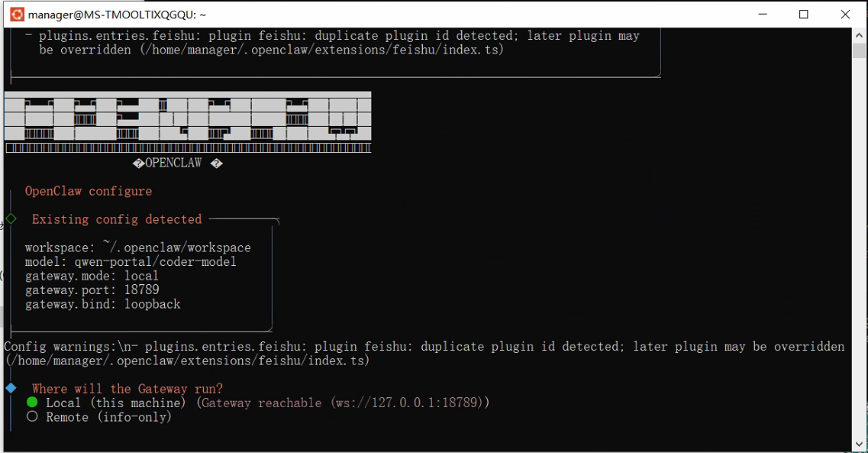Select the Remote (info-only) radio option
Screen dimensions: 868x453
[x=32, y=416]
